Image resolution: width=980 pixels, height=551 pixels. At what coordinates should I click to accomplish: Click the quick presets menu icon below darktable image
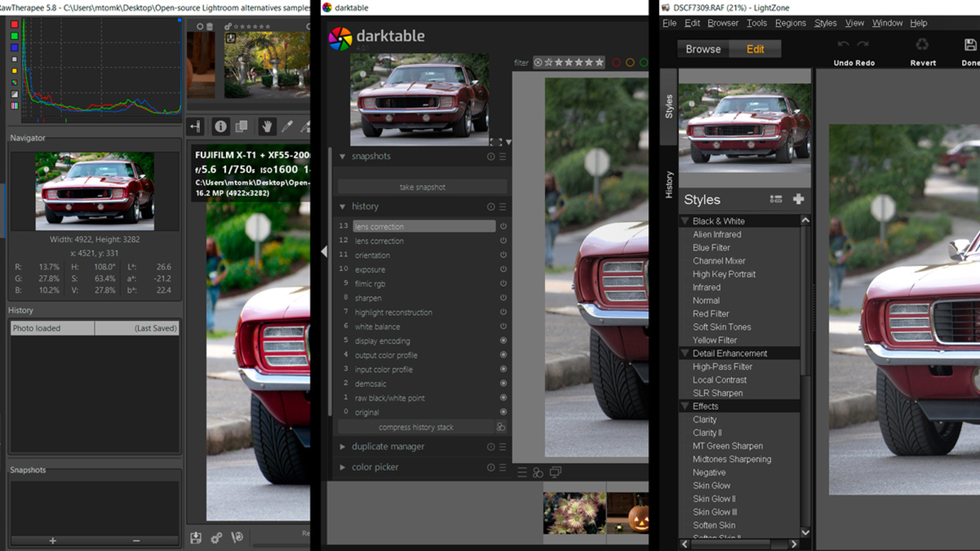click(x=522, y=472)
